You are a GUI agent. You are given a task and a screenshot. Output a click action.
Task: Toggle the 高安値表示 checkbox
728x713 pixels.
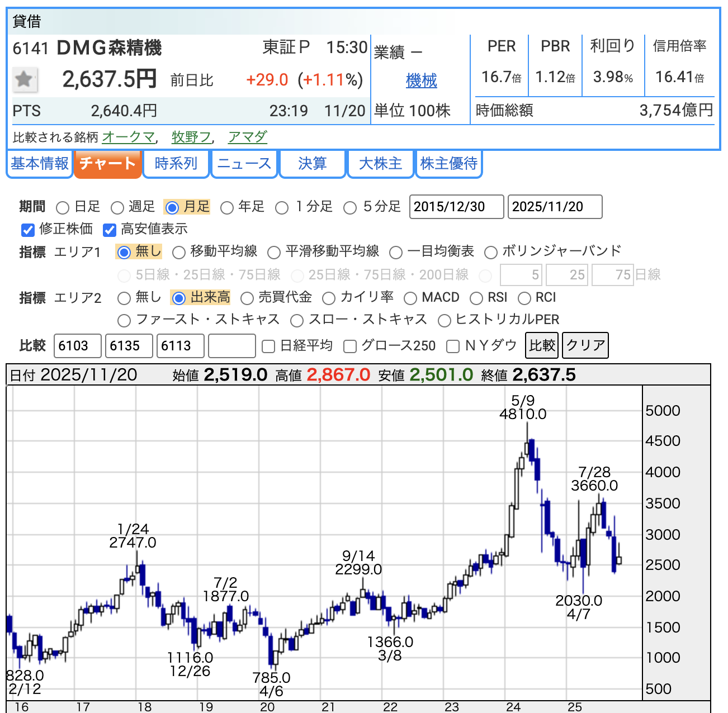pyautogui.click(x=110, y=230)
